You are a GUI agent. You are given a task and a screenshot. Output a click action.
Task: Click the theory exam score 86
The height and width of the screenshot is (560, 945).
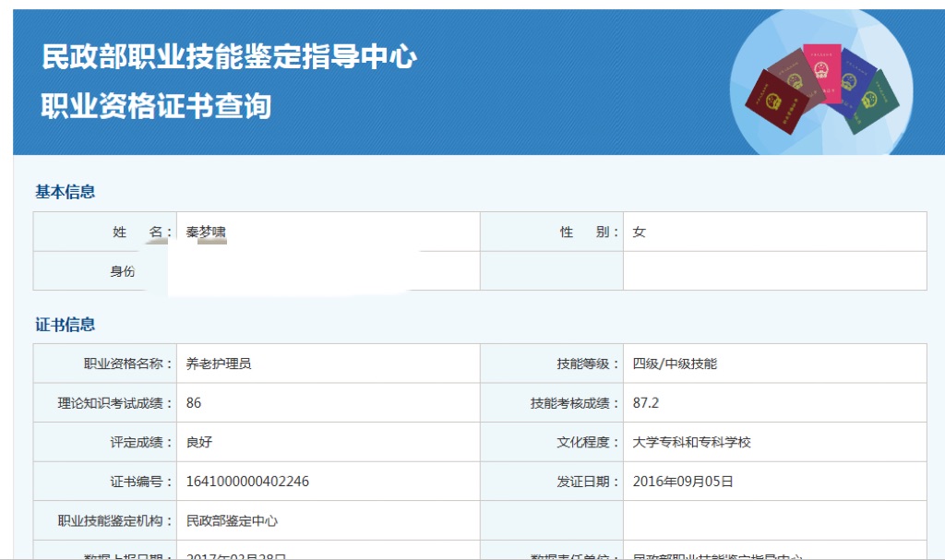click(194, 403)
